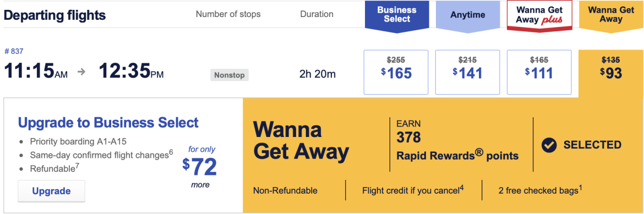Open footnote 7 next to Refundable

pyautogui.click(x=77, y=166)
